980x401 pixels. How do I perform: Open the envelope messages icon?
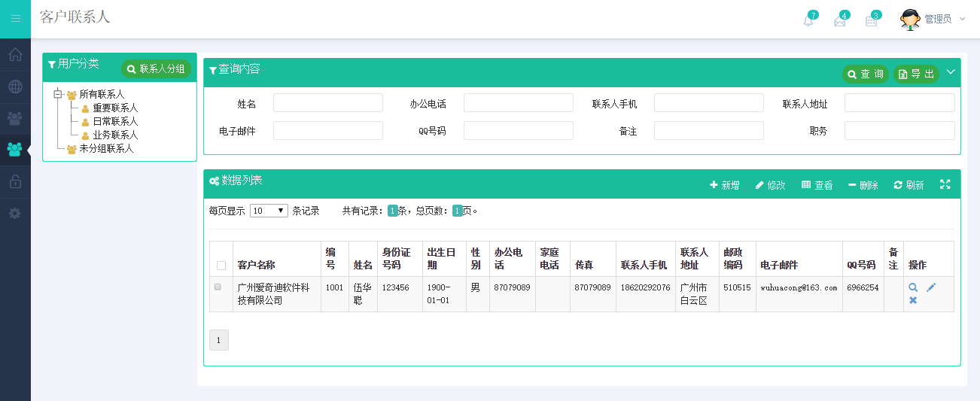tap(840, 20)
